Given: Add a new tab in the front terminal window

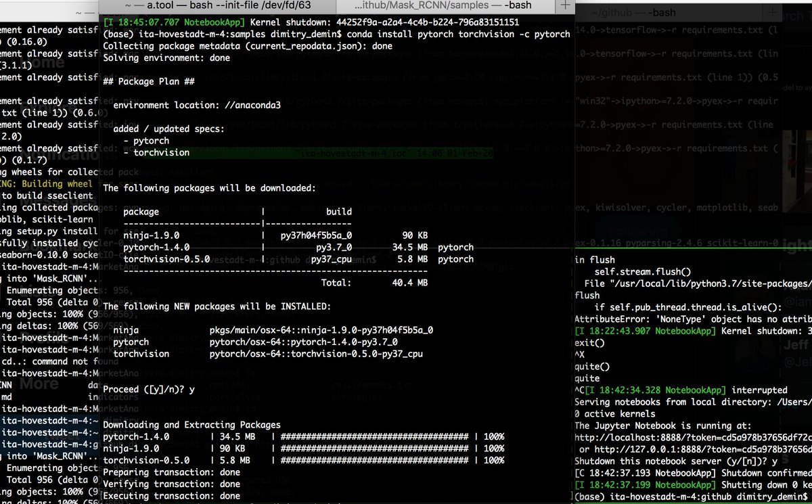Looking at the screenshot, I should [565, 6].
